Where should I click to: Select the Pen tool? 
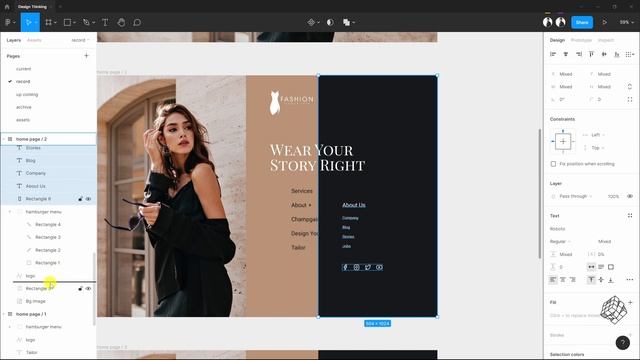click(86, 22)
